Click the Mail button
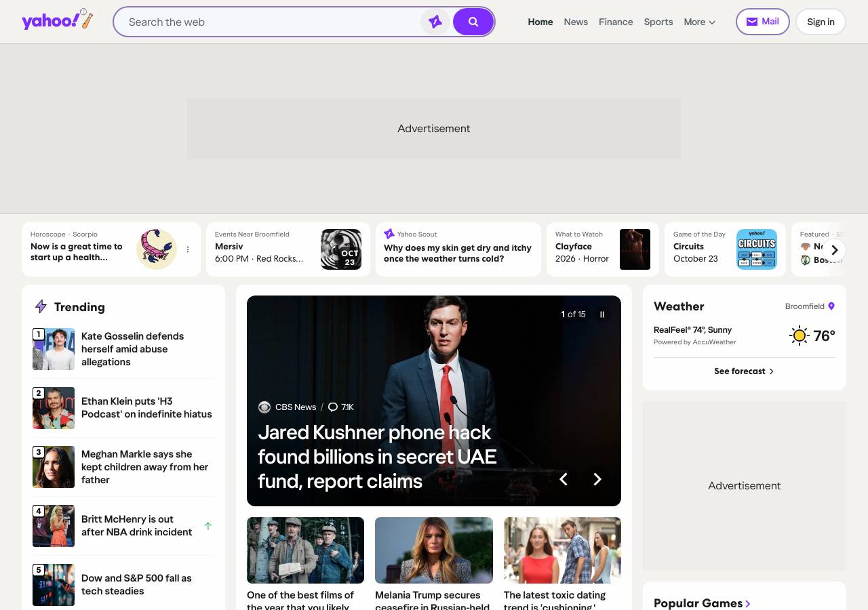Screen dimensions: 868x610 763,22
